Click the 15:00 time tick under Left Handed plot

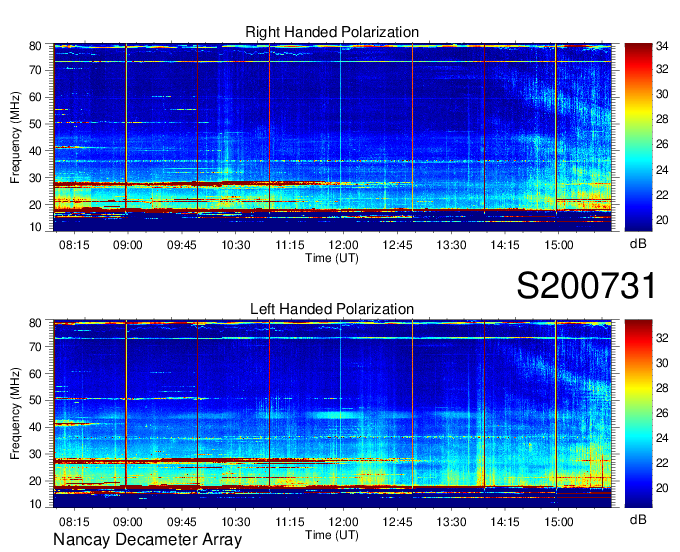pos(559,522)
